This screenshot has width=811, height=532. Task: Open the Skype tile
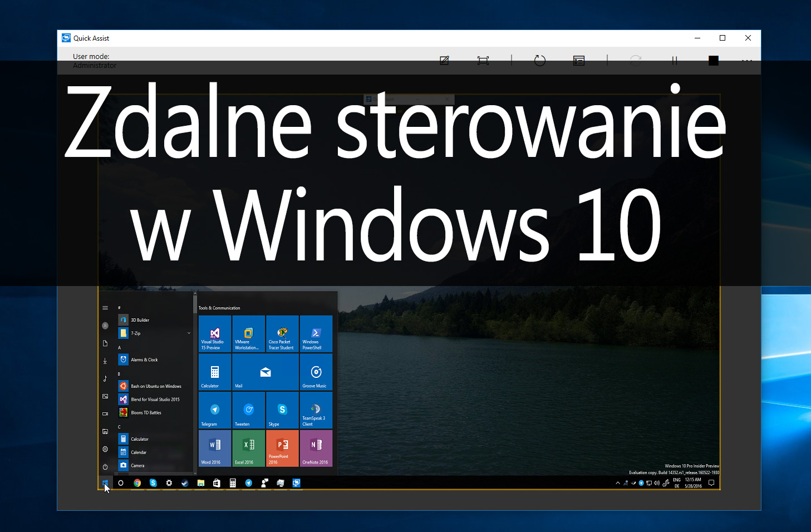pyautogui.click(x=282, y=410)
